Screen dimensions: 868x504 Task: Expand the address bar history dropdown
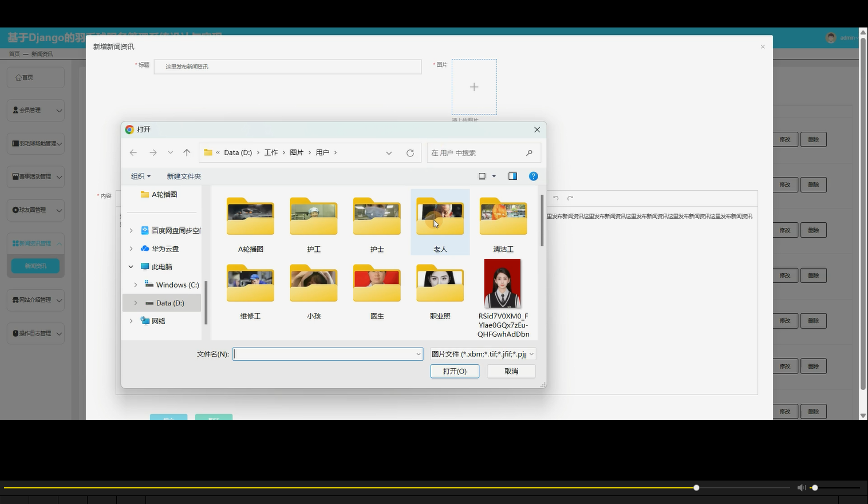click(389, 153)
